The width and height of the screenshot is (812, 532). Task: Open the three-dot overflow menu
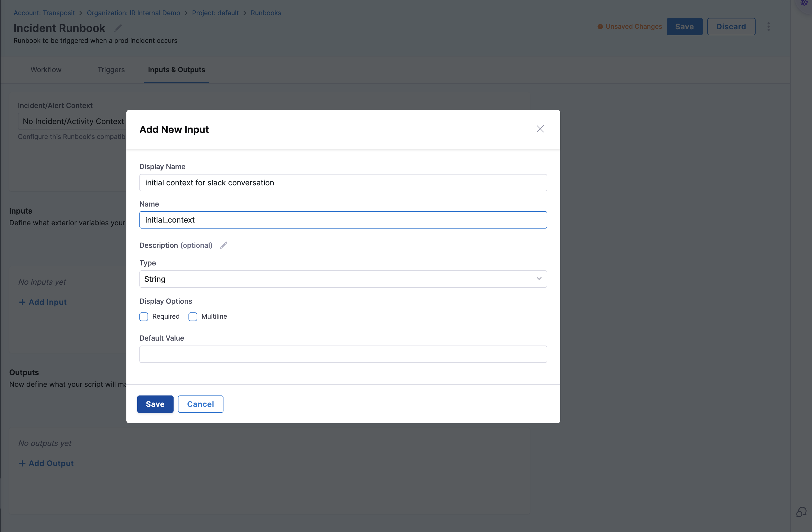point(768,26)
